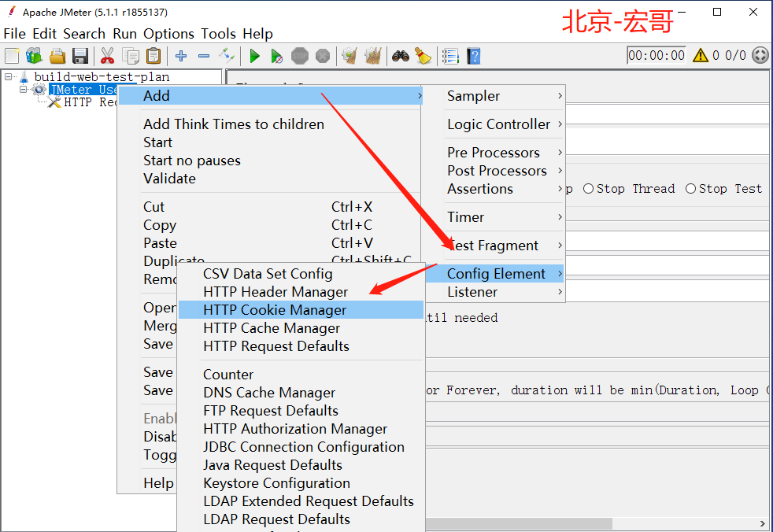This screenshot has width=773, height=532.
Task: Open the Run menu
Action: pyautogui.click(x=124, y=34)
